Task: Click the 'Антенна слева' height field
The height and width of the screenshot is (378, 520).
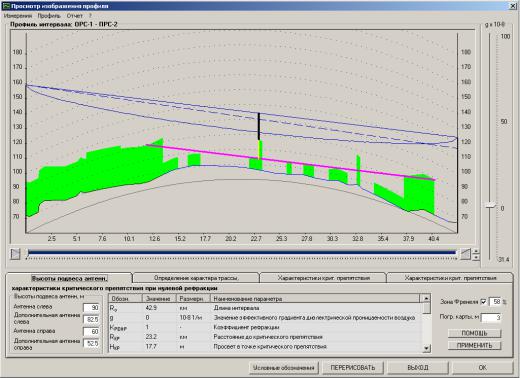Action: pos(91,307)
